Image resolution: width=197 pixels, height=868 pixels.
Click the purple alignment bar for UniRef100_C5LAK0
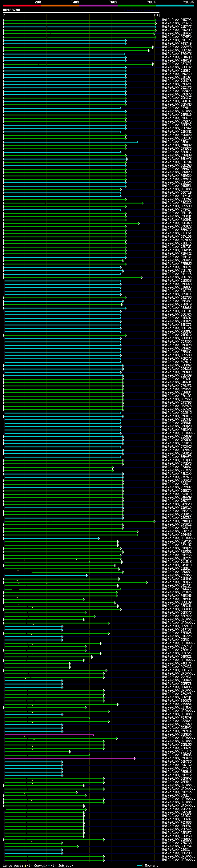coord(70,758)
